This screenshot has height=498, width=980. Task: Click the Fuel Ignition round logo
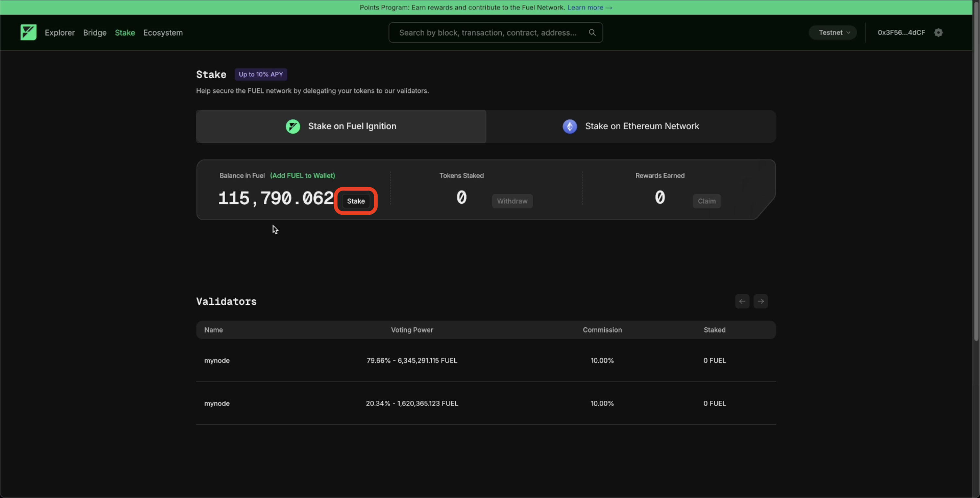tap(293, 126)
